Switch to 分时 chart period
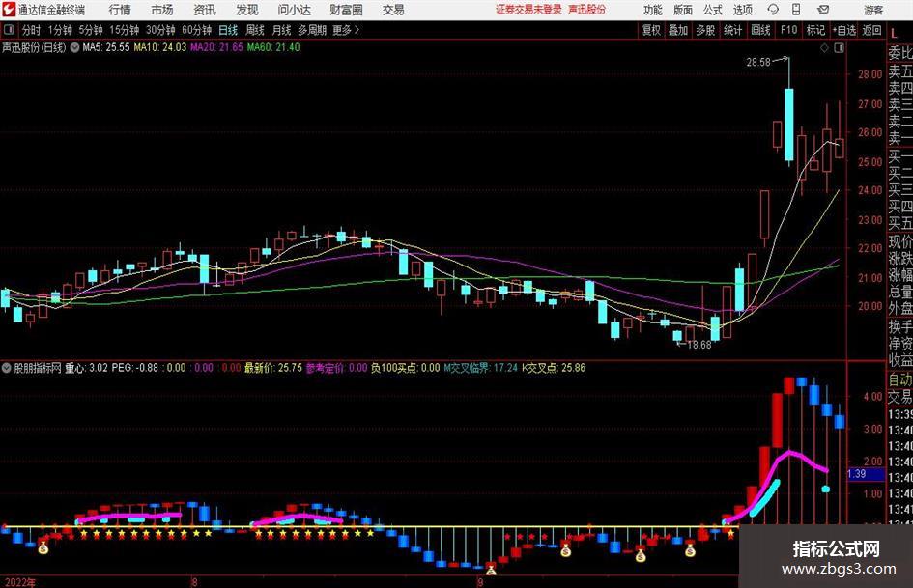Image resolution: width=913 pixels, height=588 pixels. click(x=32, y=30)
